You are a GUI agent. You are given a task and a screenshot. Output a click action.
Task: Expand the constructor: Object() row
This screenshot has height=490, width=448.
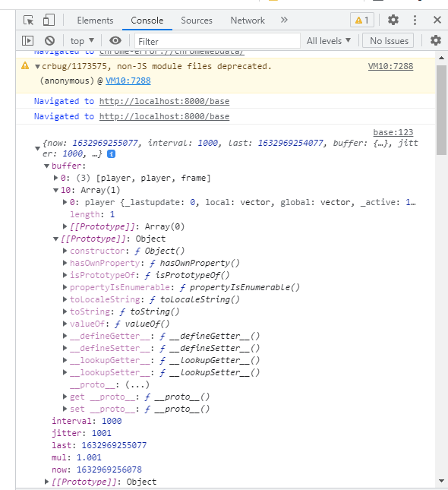(65, 251)
